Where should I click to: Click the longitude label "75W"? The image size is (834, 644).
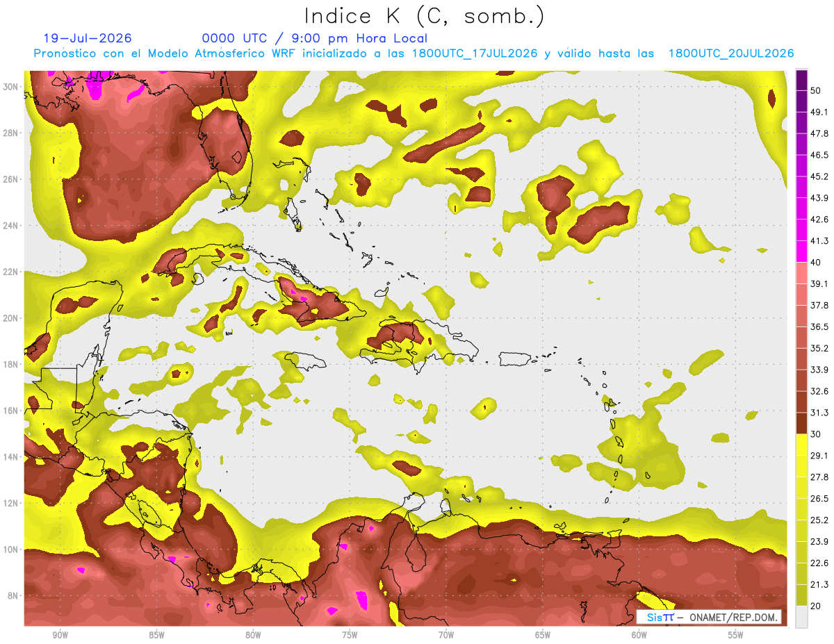(350, 635)
